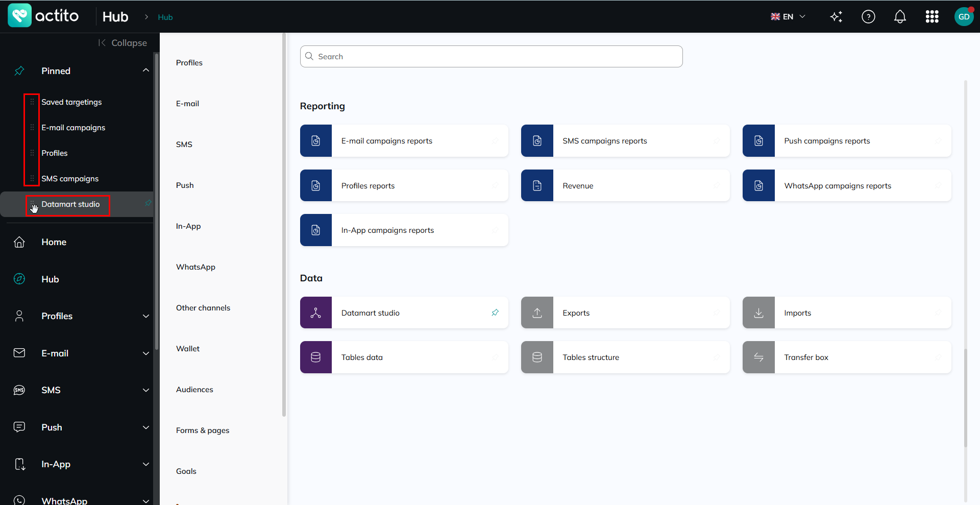Collapse the Pinned section chevron
Screen dimensions: 980x505
[146, 70]
